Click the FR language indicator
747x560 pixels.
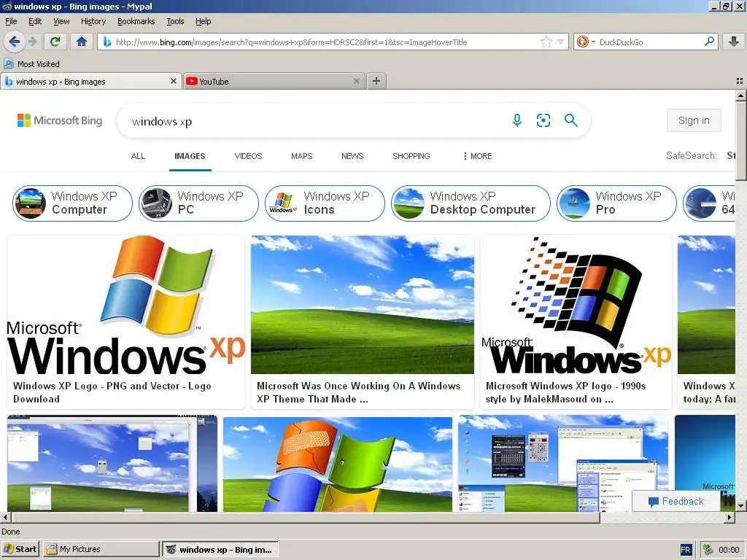(x=686, y=550)
